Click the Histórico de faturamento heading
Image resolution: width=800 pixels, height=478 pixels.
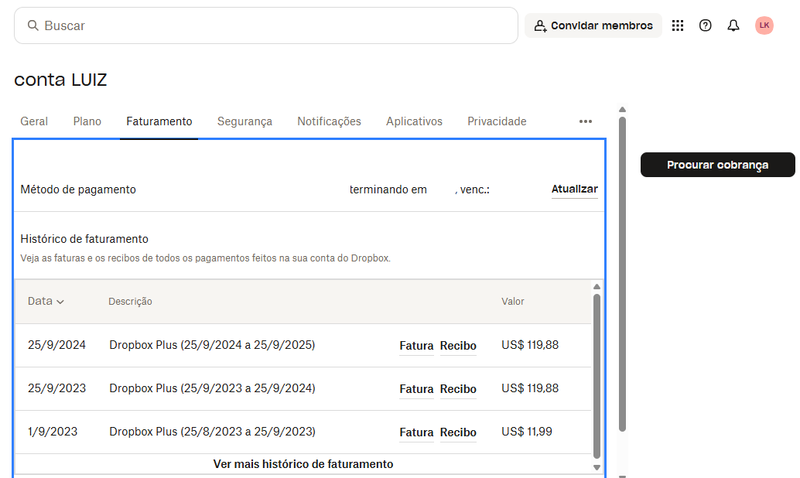pyautogui.click(x=84, y=239)
